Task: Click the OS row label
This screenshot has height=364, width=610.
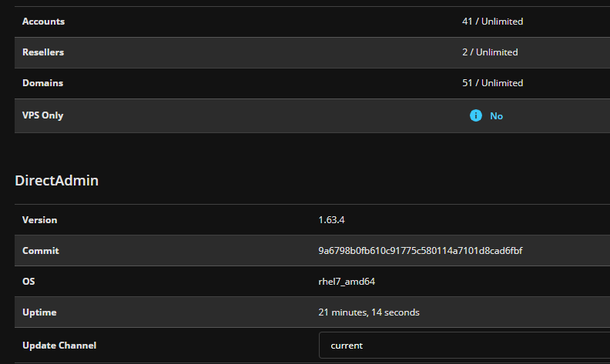Action: tap(28, 282)
